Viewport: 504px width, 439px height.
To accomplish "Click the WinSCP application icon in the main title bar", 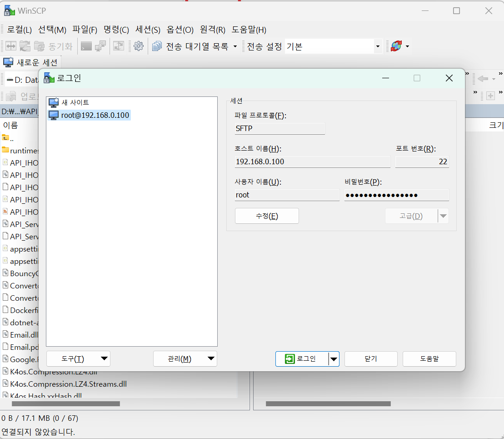I will [x=10, y=10].
